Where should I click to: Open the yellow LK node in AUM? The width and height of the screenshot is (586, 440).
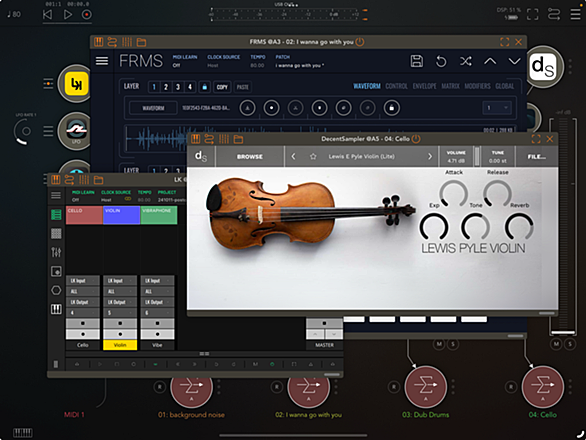click(x=76, y=84)
